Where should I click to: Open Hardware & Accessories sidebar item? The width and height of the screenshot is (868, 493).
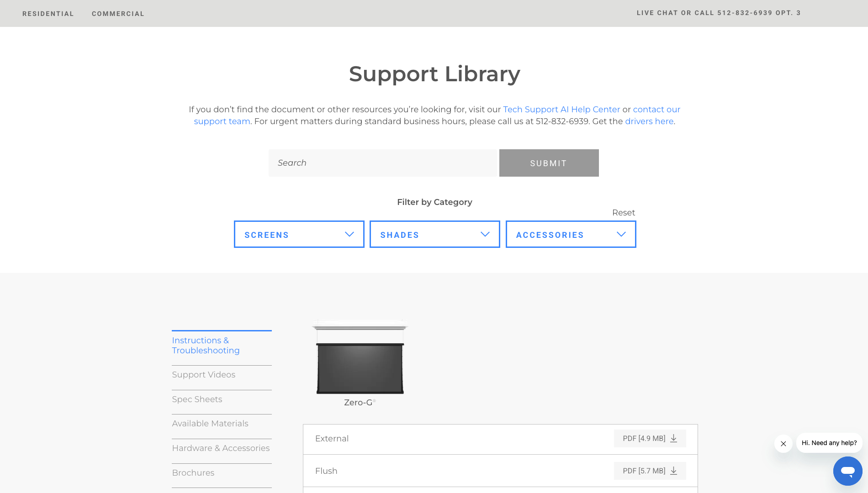(x=221, y=448)
